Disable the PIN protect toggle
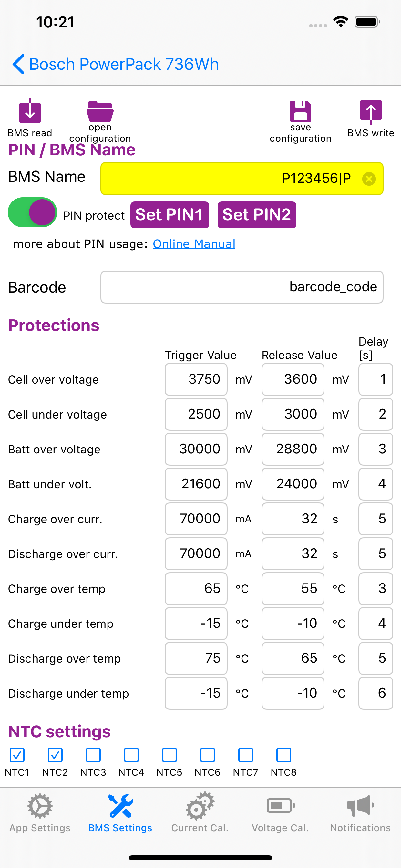The width and height of the screenshot is (401, 868). click(32, 212)
